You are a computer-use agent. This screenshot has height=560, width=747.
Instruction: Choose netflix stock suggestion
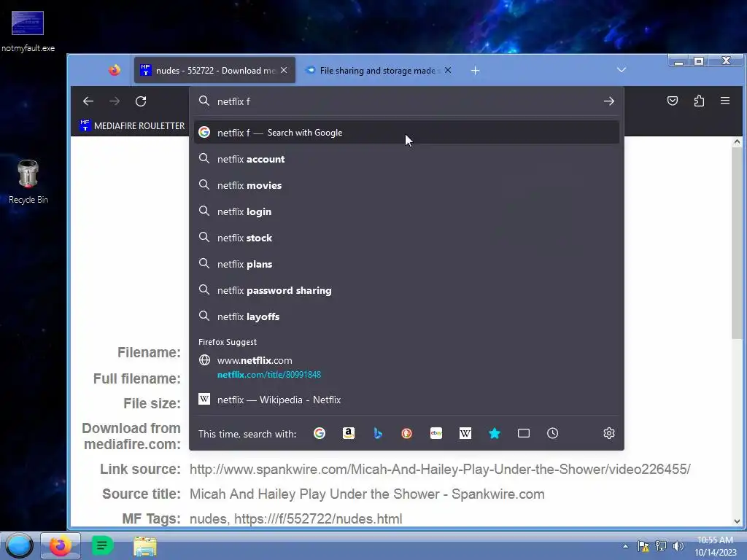pos(406,238)
